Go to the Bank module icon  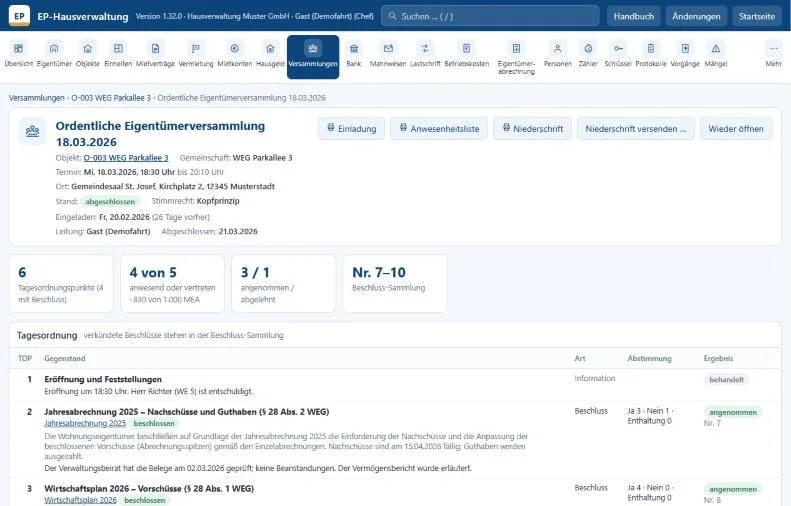(354, 48)
